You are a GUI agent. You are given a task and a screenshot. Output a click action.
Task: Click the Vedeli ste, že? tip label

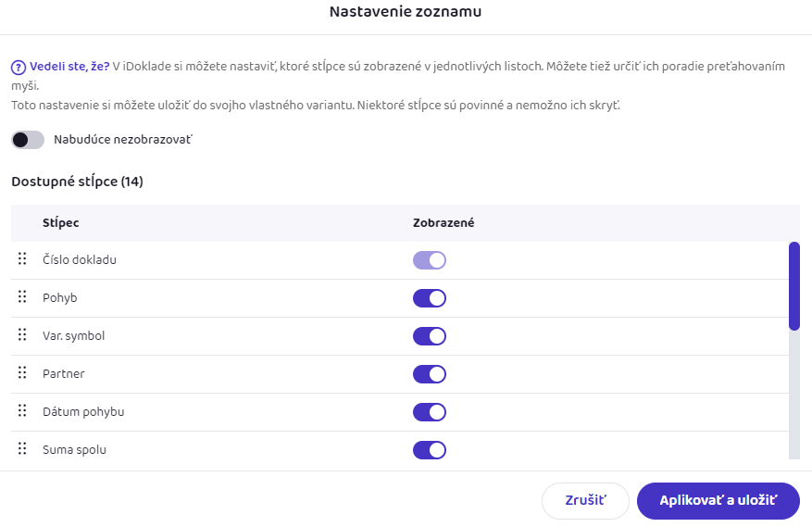coord(69,67)
